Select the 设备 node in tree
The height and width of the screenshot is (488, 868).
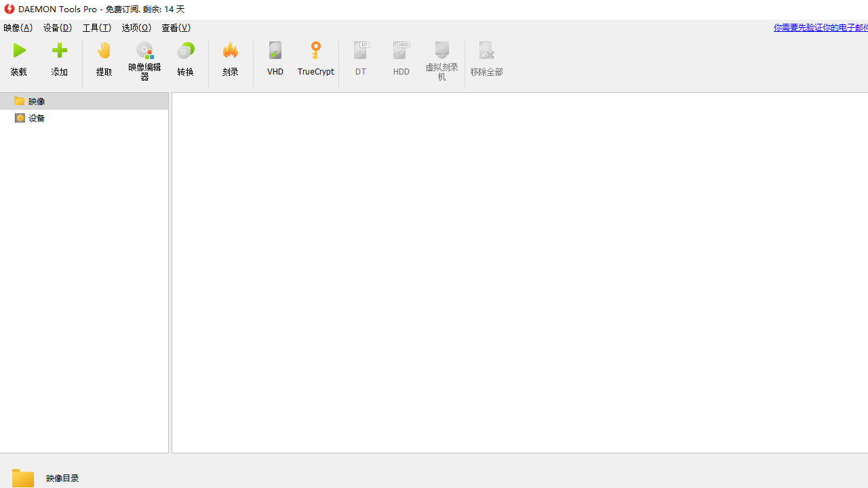pyautogui.click(x=37, y=118)
